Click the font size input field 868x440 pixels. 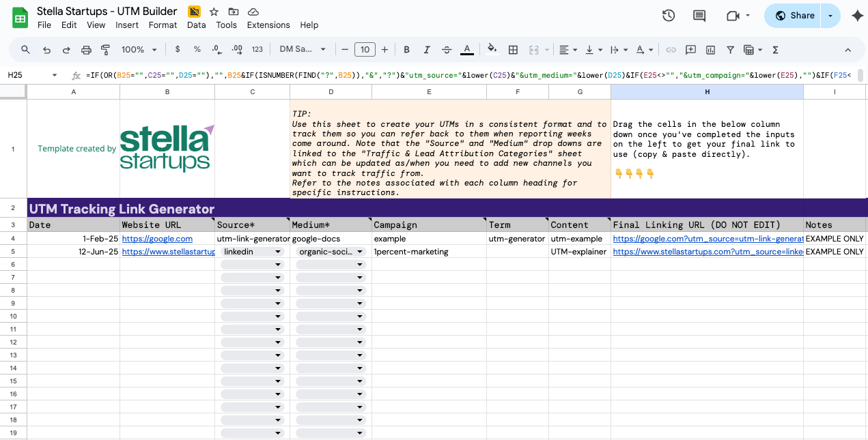(x=365, y=50)
